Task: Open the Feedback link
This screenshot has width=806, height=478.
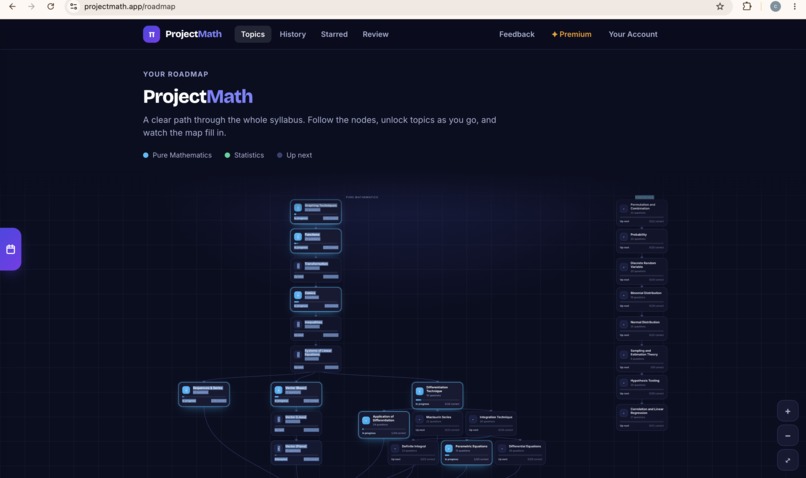Action: click(517, 34)
